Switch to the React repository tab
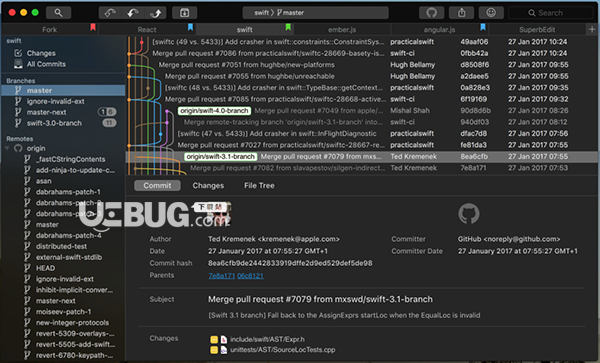This screenshot has height=363, width=600. (x=147, y=29)
